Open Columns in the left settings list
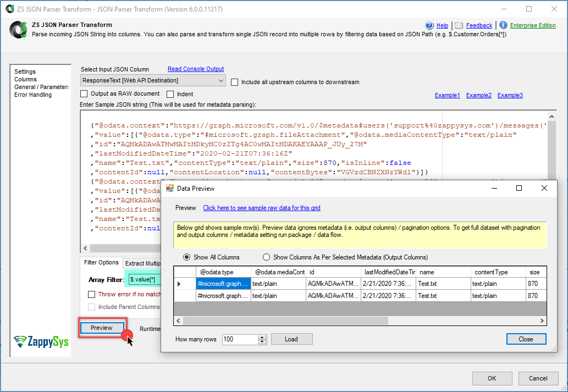Viewport: 568px width, 392px height. pos(25,79)
